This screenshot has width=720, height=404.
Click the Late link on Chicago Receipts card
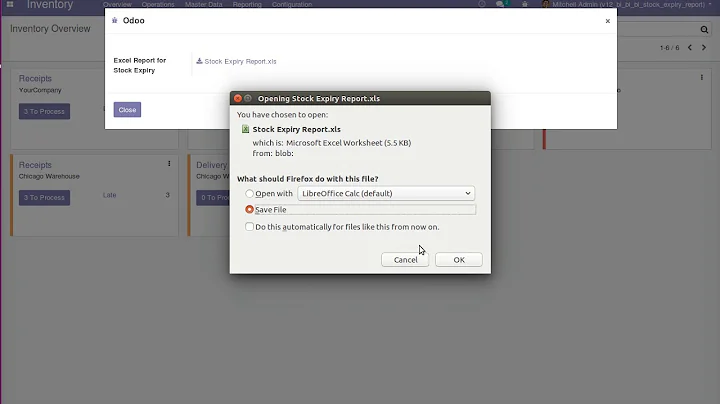tap(109, 195)
